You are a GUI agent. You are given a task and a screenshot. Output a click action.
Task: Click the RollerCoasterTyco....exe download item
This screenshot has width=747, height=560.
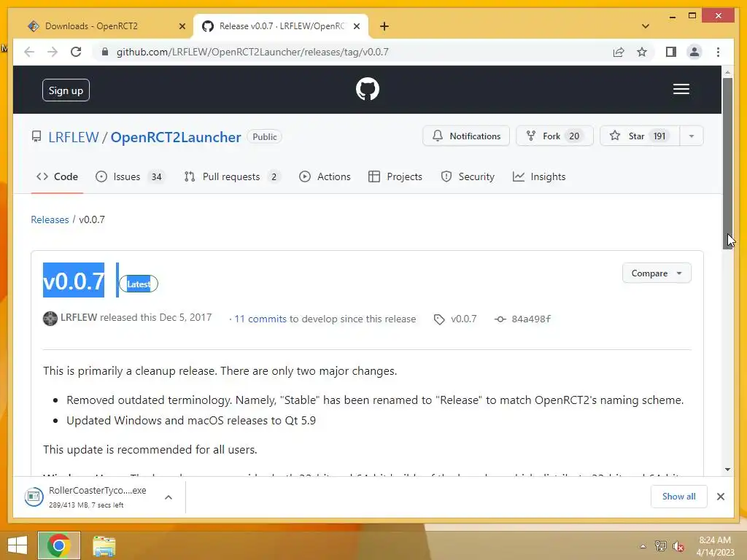pos(98,497)
